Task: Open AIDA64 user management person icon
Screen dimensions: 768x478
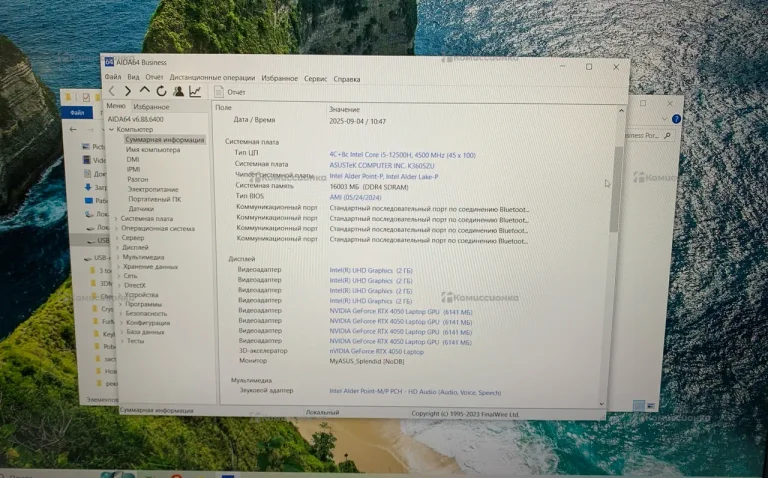Action: (x=178, y=91)
